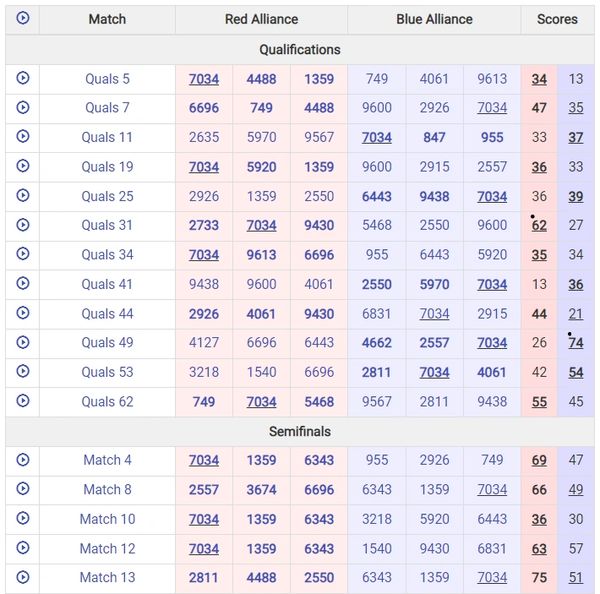This screenshot has width=600, height=594.
Task: Select team 4127 in the Quals 49 row
Action: 204,343
